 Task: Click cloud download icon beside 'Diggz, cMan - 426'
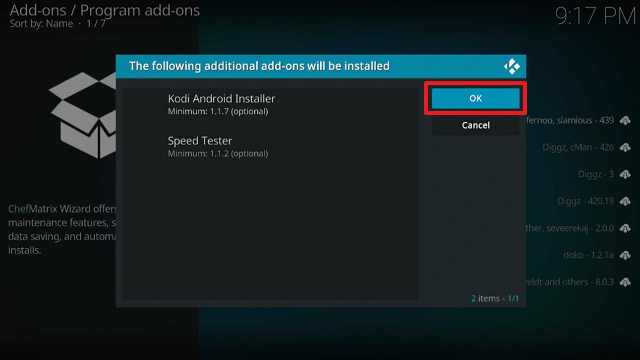tap(625, 147)
